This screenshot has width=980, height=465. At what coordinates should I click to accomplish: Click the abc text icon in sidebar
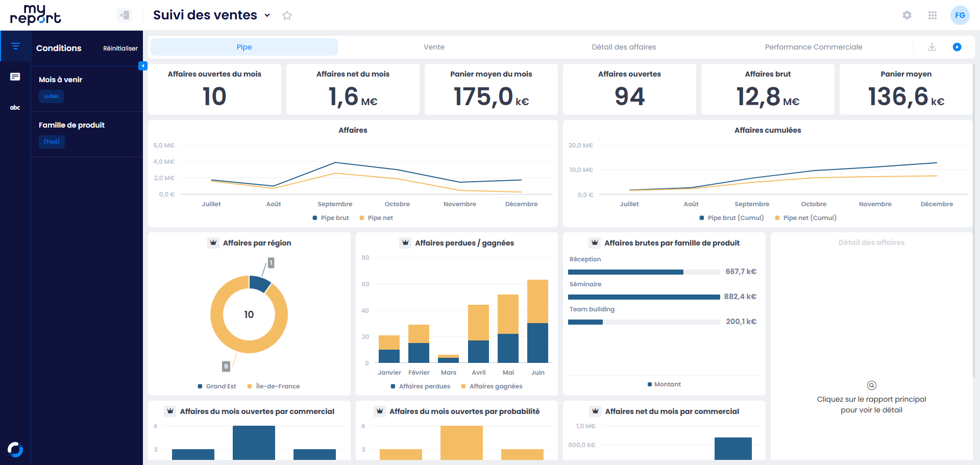15,107
